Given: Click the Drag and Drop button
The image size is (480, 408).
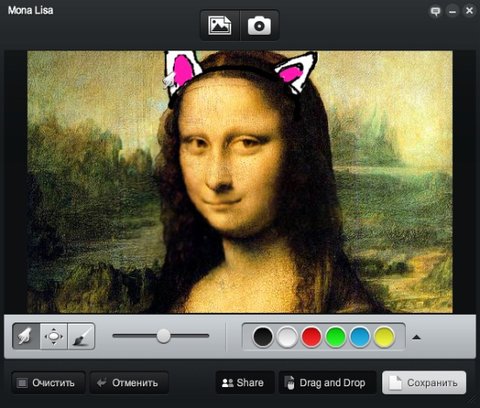Looking at the screenshot, I should pos(327,383).
